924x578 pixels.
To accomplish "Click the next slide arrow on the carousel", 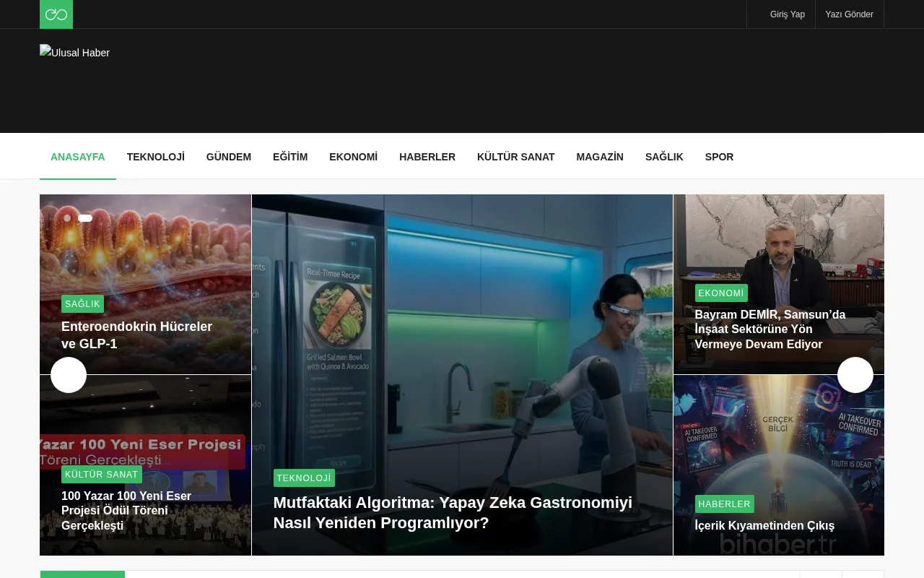I will point(855,375).
